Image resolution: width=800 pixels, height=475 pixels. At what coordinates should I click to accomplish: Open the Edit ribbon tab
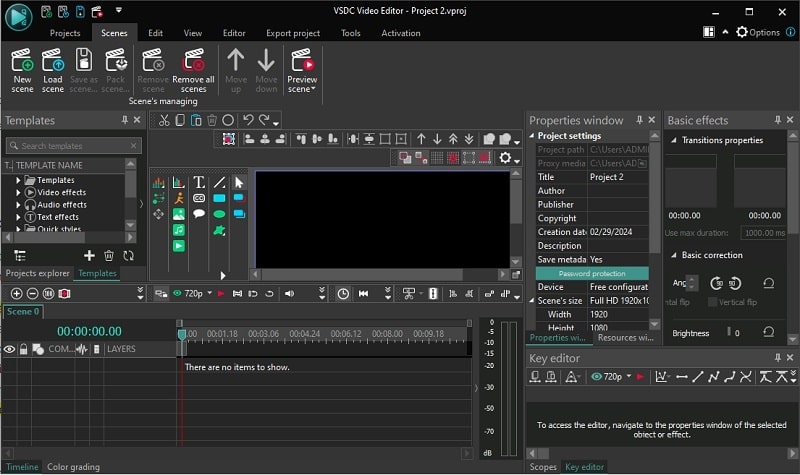(156, 33)
